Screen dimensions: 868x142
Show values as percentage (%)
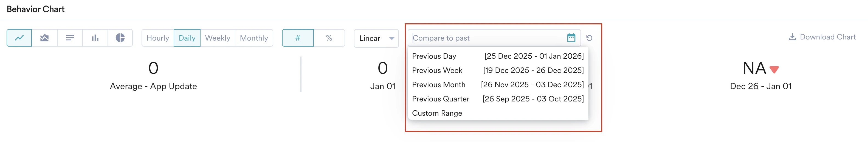click(x=329, y=38)
